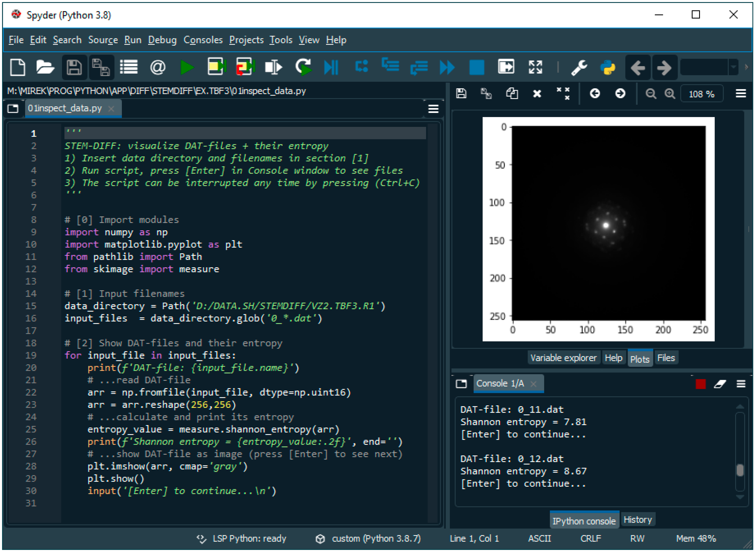Viewport: 756px width, 552px height.
Task: Click the blue Stop debugging square
Action: tap(476, 67)
